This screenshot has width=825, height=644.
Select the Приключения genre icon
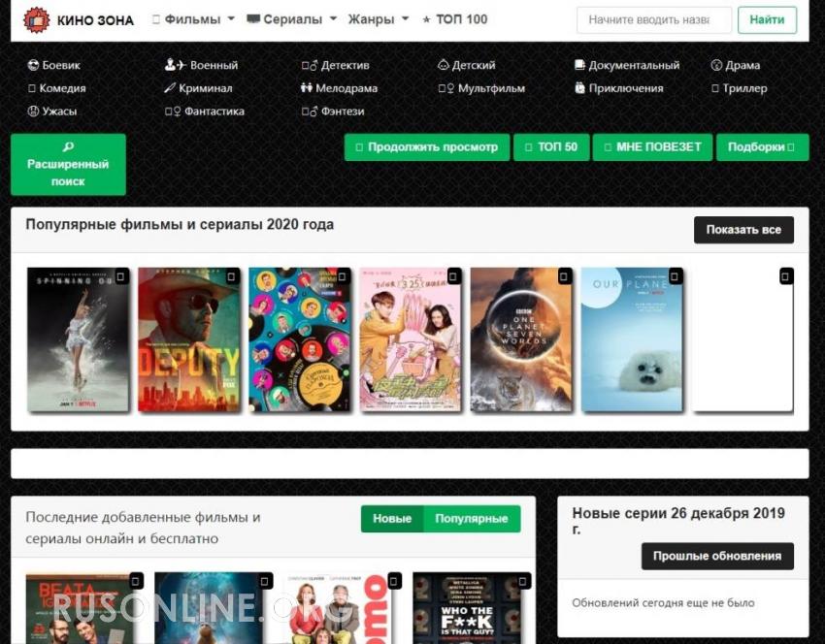(579, 88)
